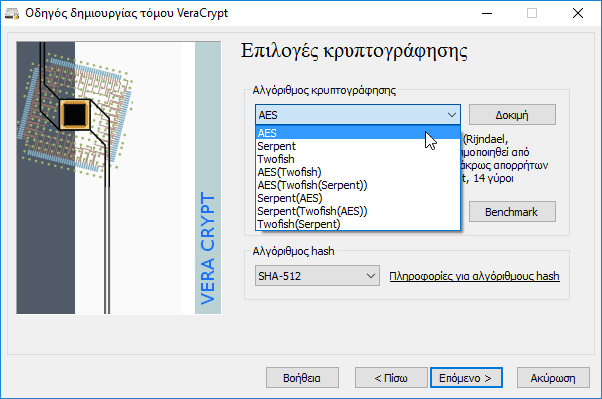Choose Twofish(Serpent) from the list
602x399 pixels.
click(357, 224)
